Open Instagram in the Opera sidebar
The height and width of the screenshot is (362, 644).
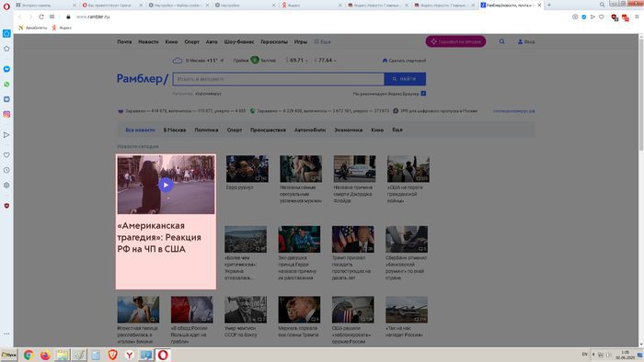coord(6,114)
